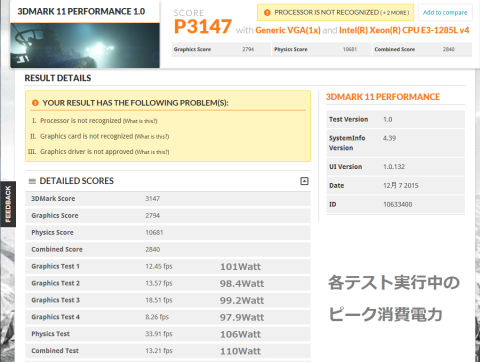The image size is (480, 362).
Task: Open the Generic VGA(1x) link
Action: click(x=288, y=30)
